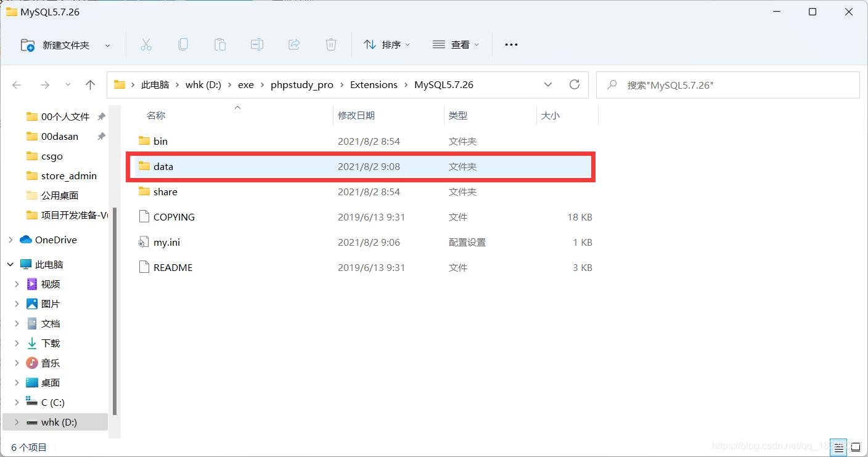Image resolution: width=868 pixels, height=457 pixels.
Task: Open 公用桌面 in the sidebar
Action: [x=59, y=195]
